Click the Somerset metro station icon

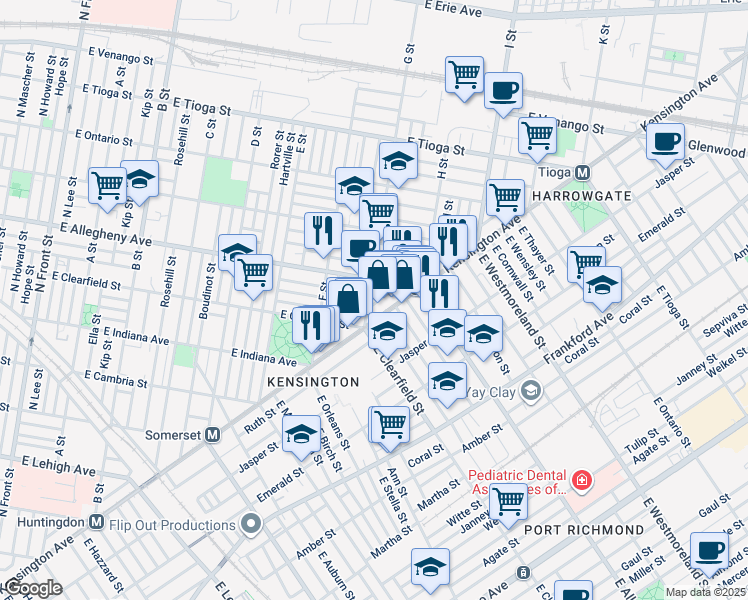[x=213, y=434]
